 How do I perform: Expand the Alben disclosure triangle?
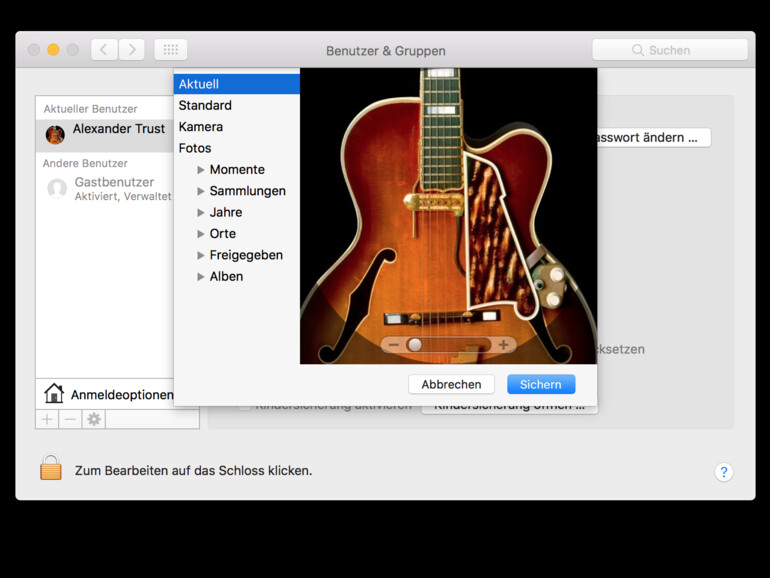(x=200, y=276)
